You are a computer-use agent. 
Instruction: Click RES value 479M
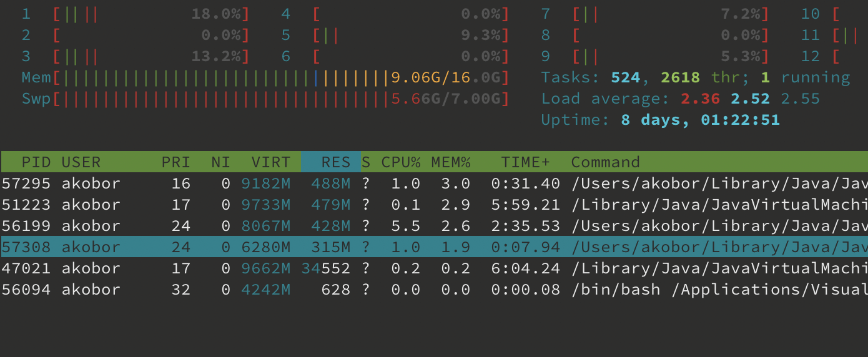pyautogui.click(x=331, y=205)
